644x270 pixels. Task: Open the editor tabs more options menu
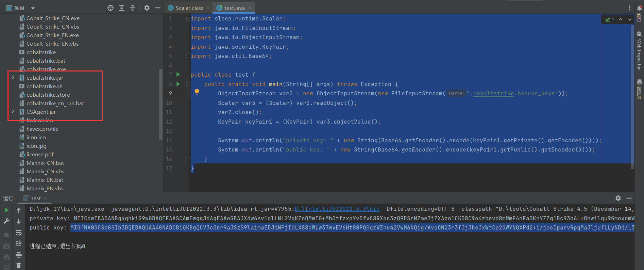[x=629, y=8]
